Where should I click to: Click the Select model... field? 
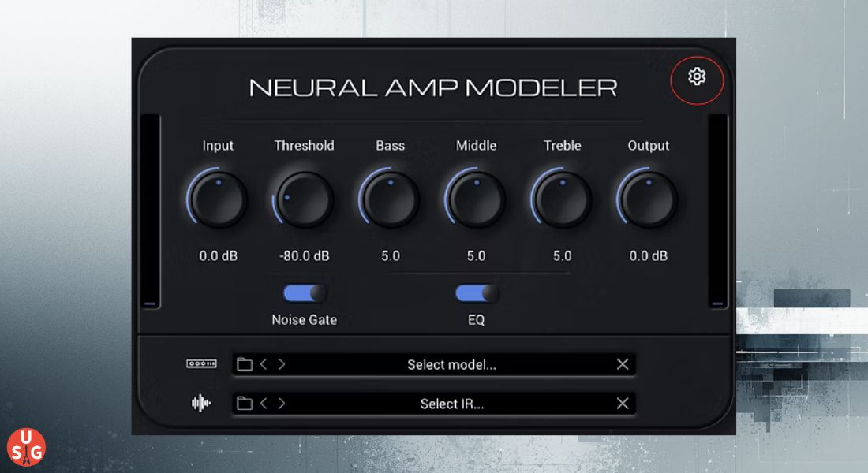434,364
